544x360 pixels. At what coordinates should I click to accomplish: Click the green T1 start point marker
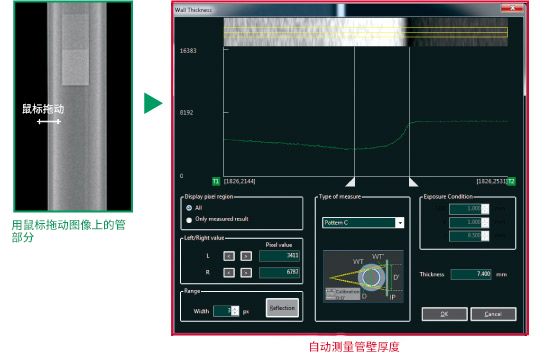point(216,181)
